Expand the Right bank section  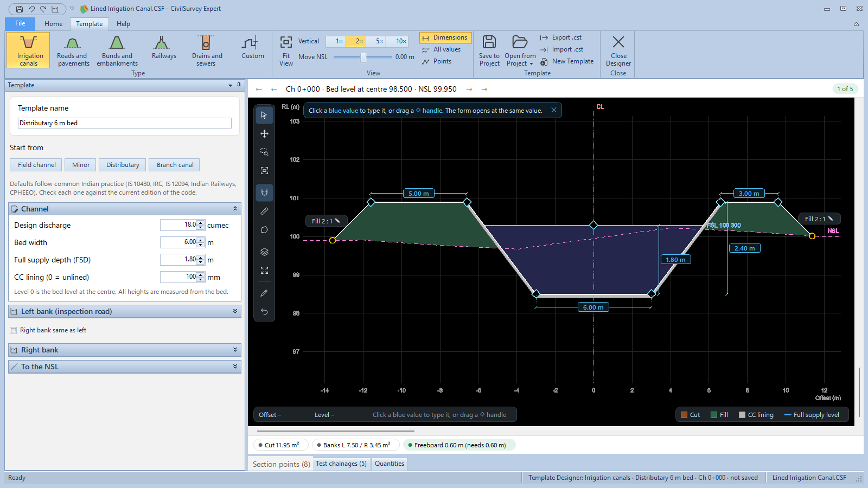125,350
